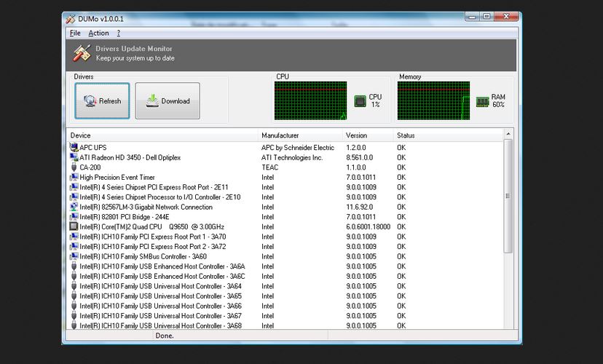Click version 8.561.0.0 cell
Image resolution: width=603 pixels, height=364 pixels.
click(x=359, y=157)
